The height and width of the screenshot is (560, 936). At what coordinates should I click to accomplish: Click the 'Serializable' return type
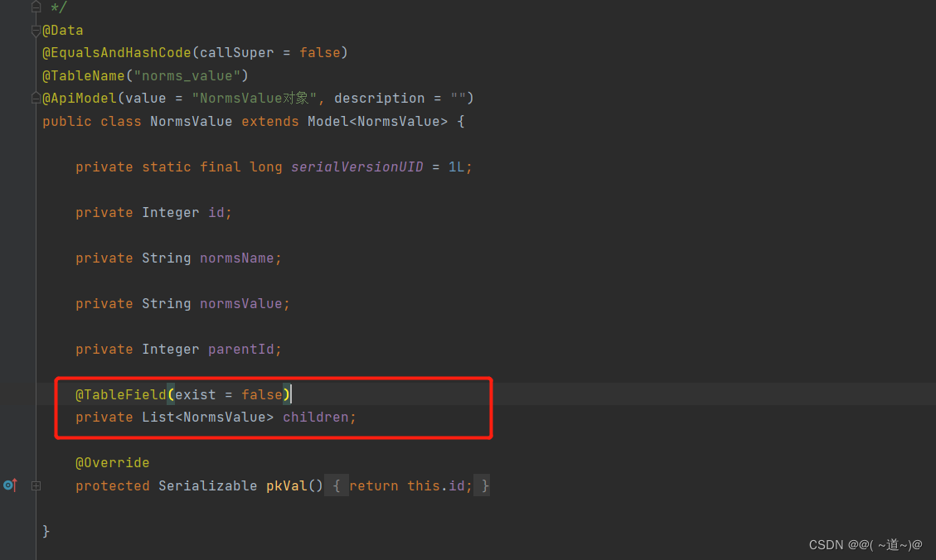pyautogui.click(x=207, y=486)
